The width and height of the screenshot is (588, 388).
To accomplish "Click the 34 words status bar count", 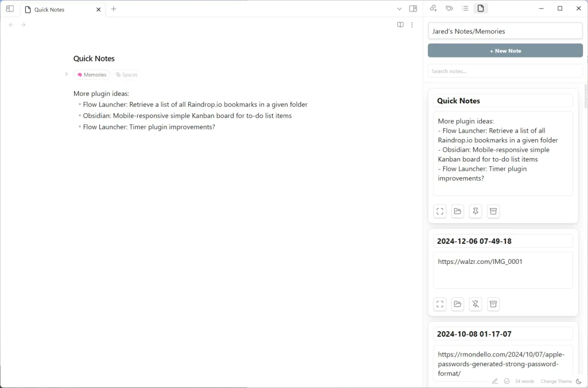I will [524, 381].
